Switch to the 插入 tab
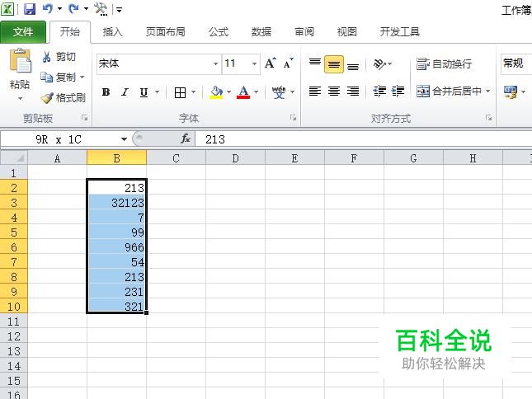This screenshot has height=399, width=532. [x=113, y=32]
